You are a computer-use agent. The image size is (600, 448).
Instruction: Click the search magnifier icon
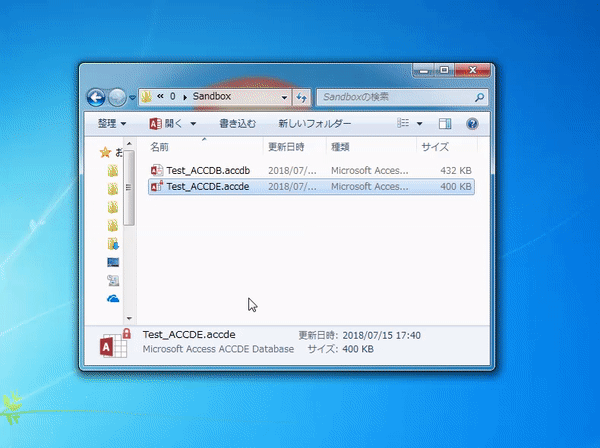[479, 98]
